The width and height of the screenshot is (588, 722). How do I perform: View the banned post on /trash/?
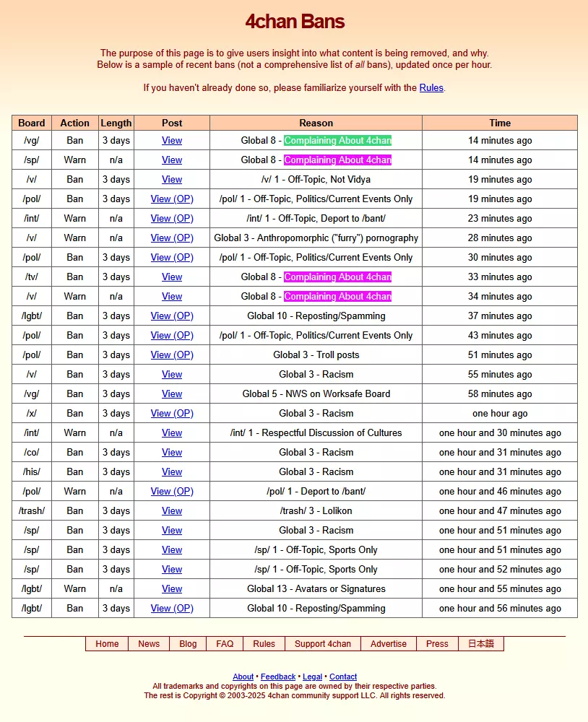click(172, 510)
